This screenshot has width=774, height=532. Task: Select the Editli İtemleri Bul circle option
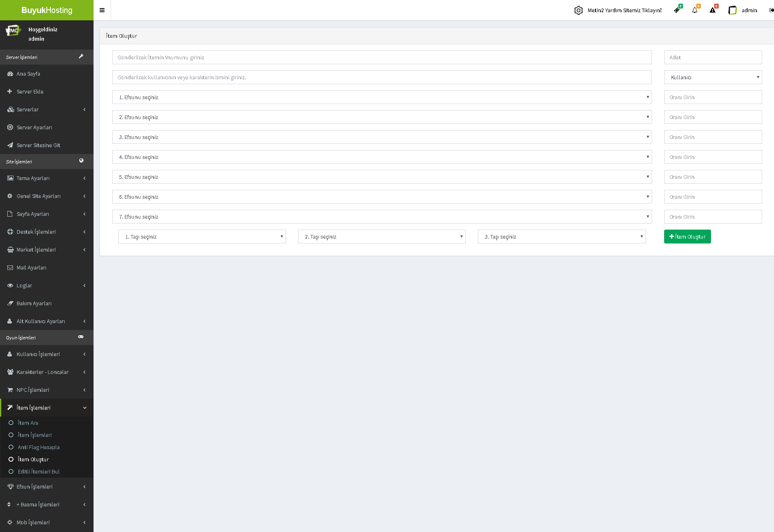point(11,471)
